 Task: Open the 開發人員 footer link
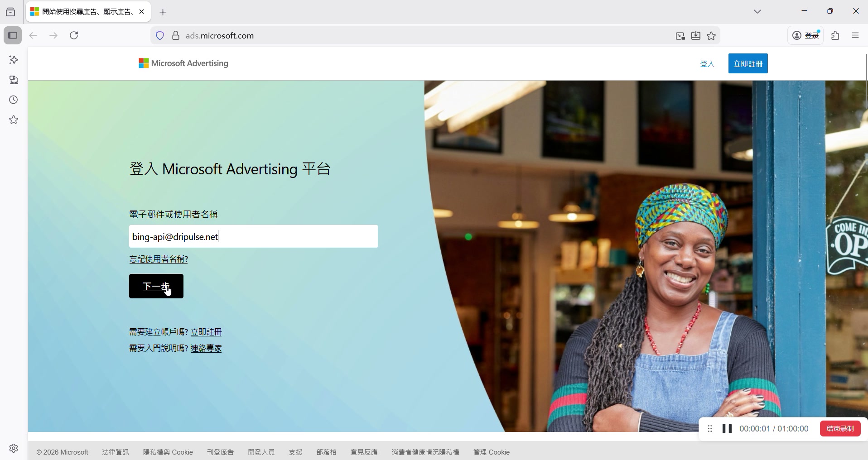(261, 452)
